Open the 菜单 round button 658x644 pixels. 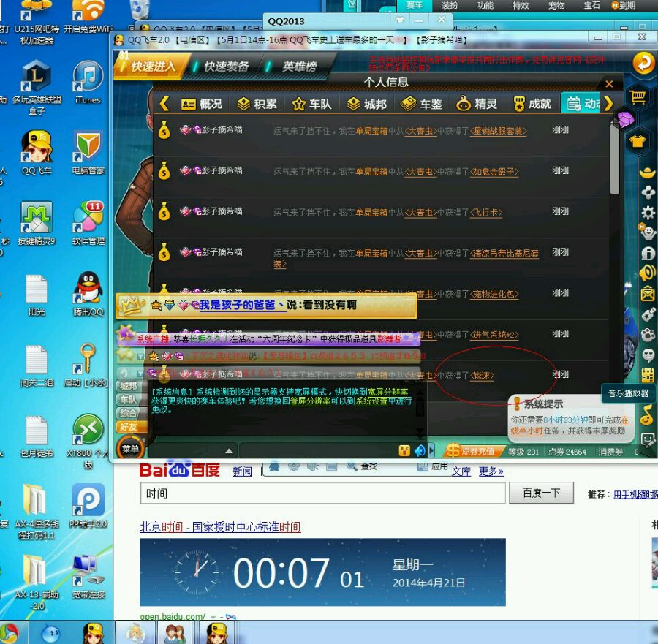(x=130, y=449)
